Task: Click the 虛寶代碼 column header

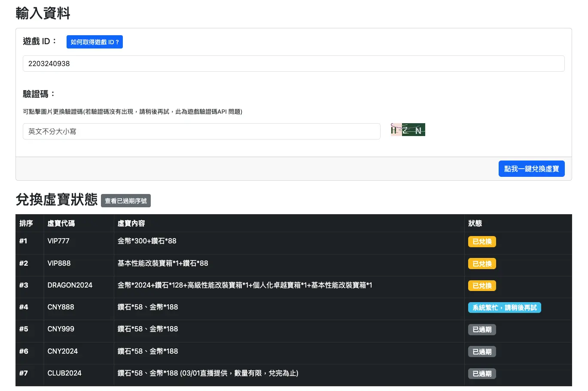Action: click(x=61, y=223)
